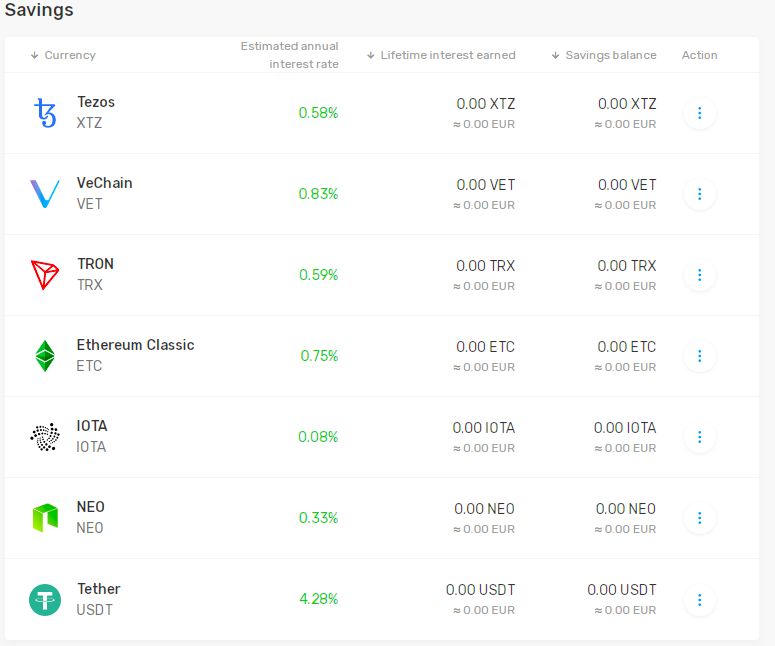The width and height of the screenshot is (775, 646).
Task: Select the Ethereum Classic name label
Action: [135, 345]
